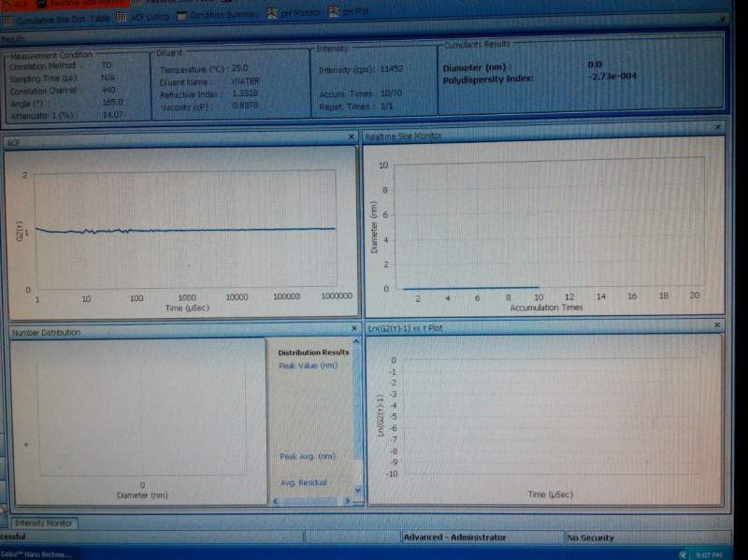Click the Sampling Time value N/A
Screen dimensions: 748x560
pyautogui.click(x=108, y=78)
